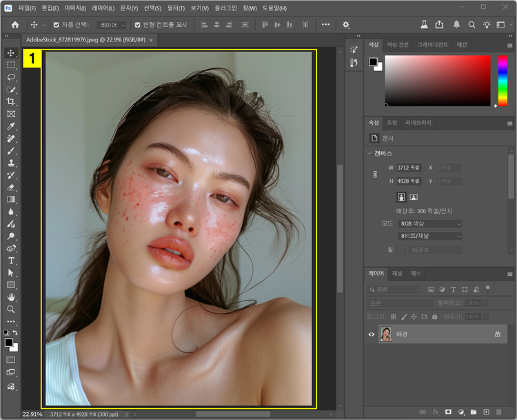Expand the 8비트/채널 bit depth dropdown
The height and width of the screenshot is (420, 517).
tap(430, 236)
